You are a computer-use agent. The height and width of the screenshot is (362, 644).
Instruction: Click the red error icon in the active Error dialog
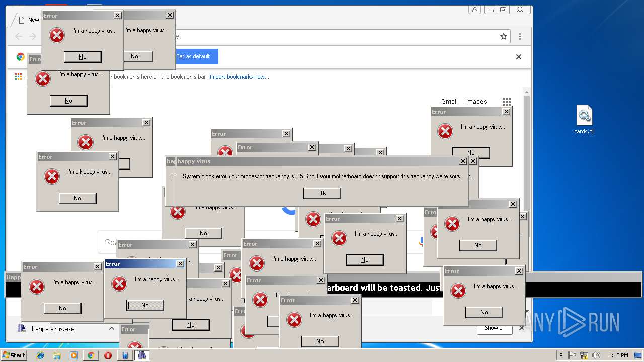[119, 284]
